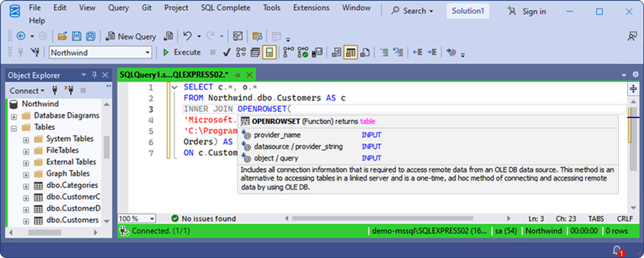Open the Tools menu
644x258 pixels.
(272, 8)
